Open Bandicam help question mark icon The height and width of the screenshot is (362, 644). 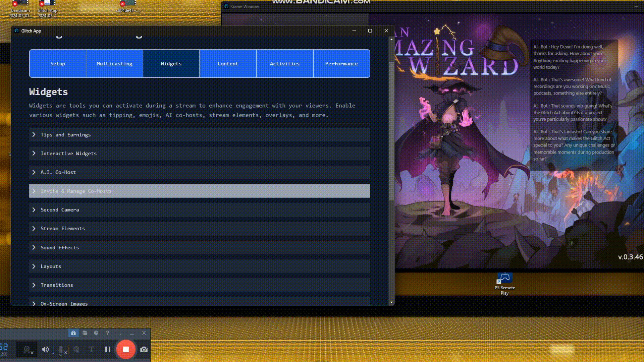click(x=108, y=333)
